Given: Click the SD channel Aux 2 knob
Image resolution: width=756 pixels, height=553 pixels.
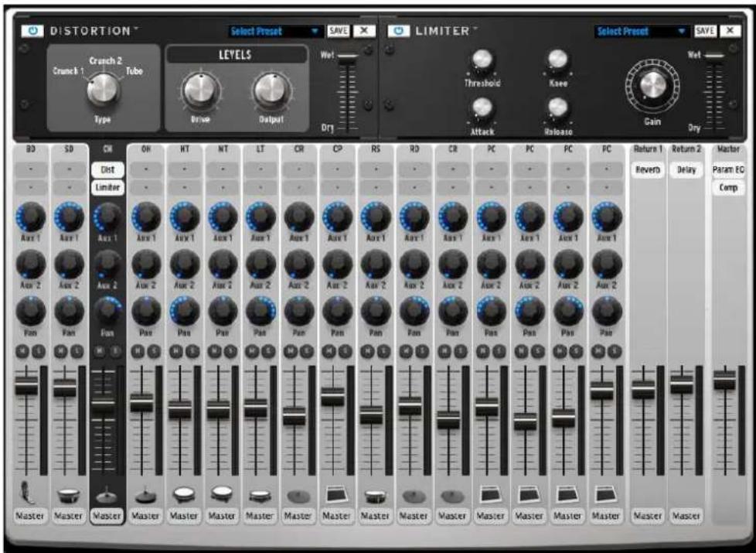Looking at the screenshot, I should tap(69, 265).
